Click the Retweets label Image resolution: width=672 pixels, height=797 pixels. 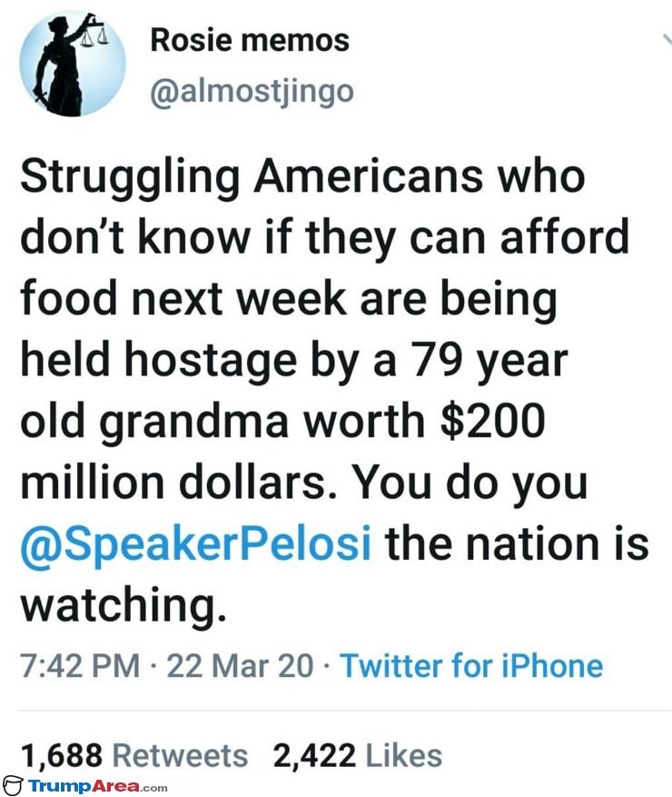click(180, 755)
